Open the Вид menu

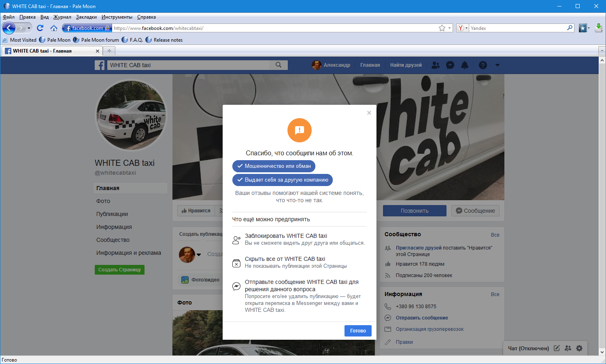45,17
